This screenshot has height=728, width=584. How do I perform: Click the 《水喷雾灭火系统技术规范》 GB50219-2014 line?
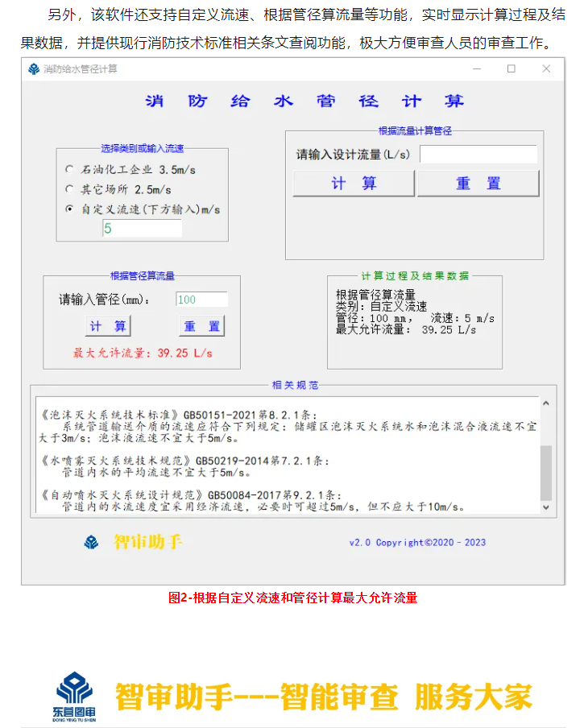coord(184,461)
